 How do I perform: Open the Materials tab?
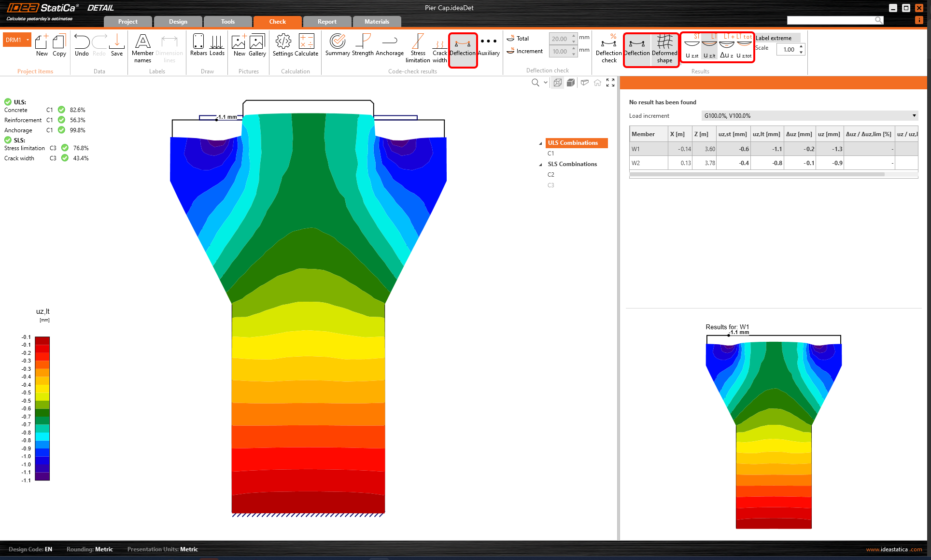click(377, 22)
